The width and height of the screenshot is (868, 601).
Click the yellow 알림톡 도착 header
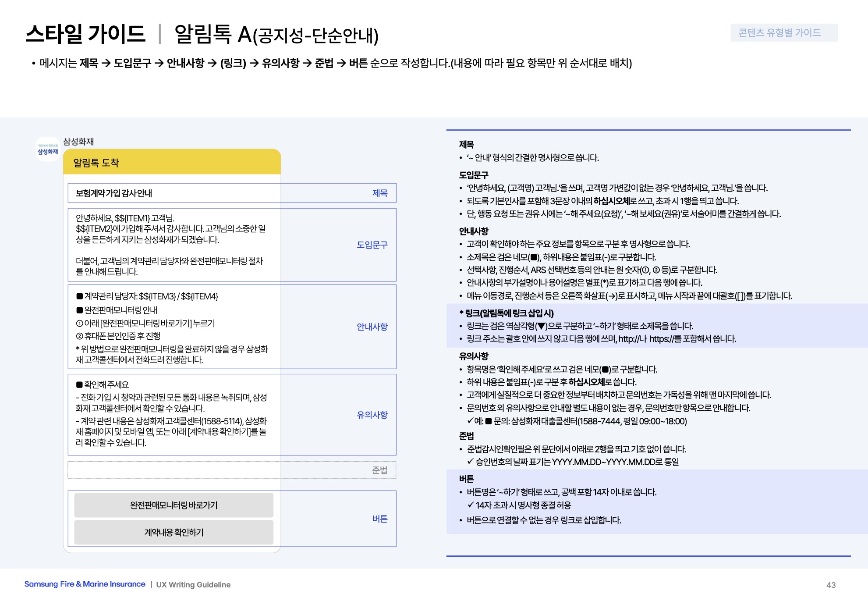[x=172, y=162]
